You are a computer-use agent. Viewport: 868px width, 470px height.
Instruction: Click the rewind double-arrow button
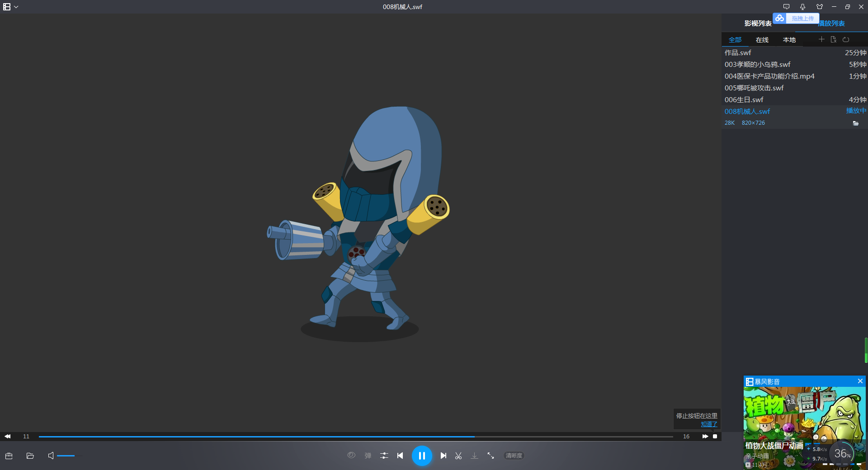point(8,436)
